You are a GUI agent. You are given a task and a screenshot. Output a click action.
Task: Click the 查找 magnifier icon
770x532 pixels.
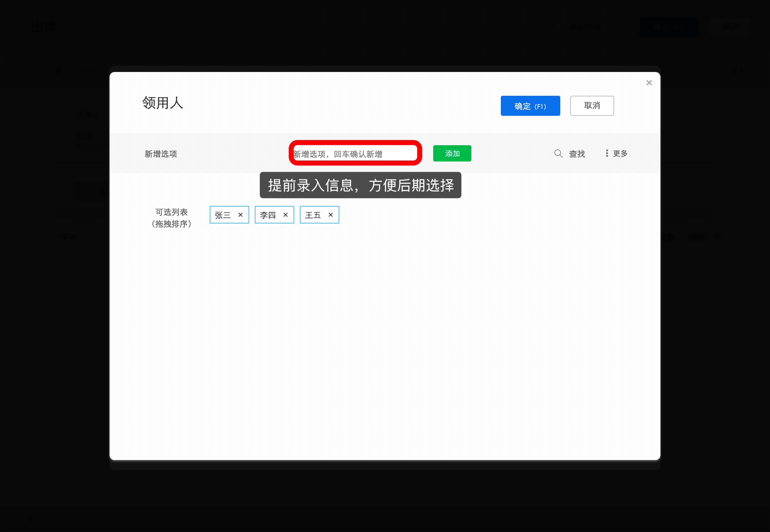pos(558,154)
